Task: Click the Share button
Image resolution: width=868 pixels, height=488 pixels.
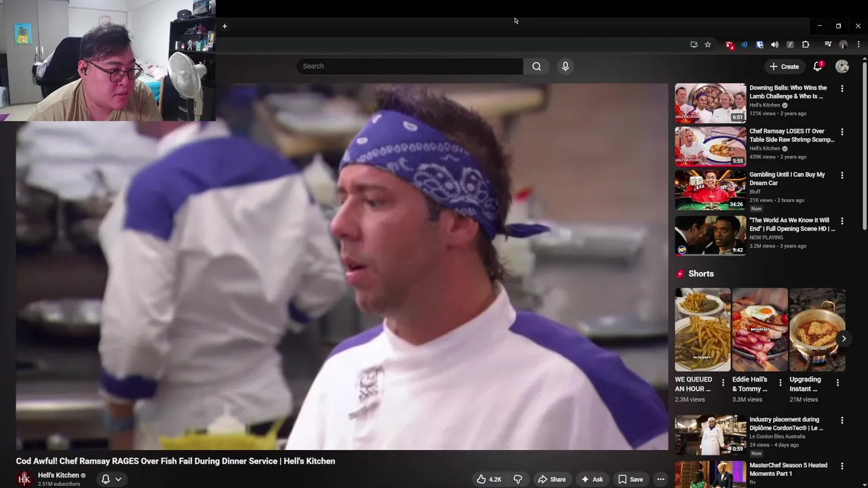Action: pyautogui.click(x=552, y=479)
